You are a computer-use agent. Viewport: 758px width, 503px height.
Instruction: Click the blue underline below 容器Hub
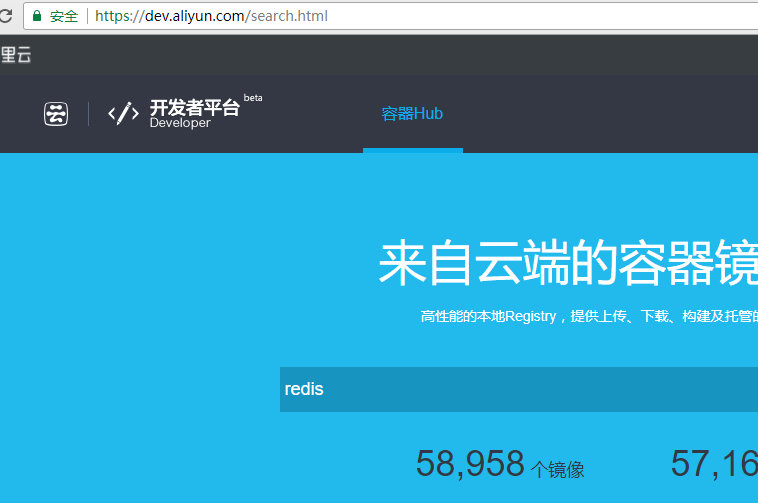[x=412, y=150]
